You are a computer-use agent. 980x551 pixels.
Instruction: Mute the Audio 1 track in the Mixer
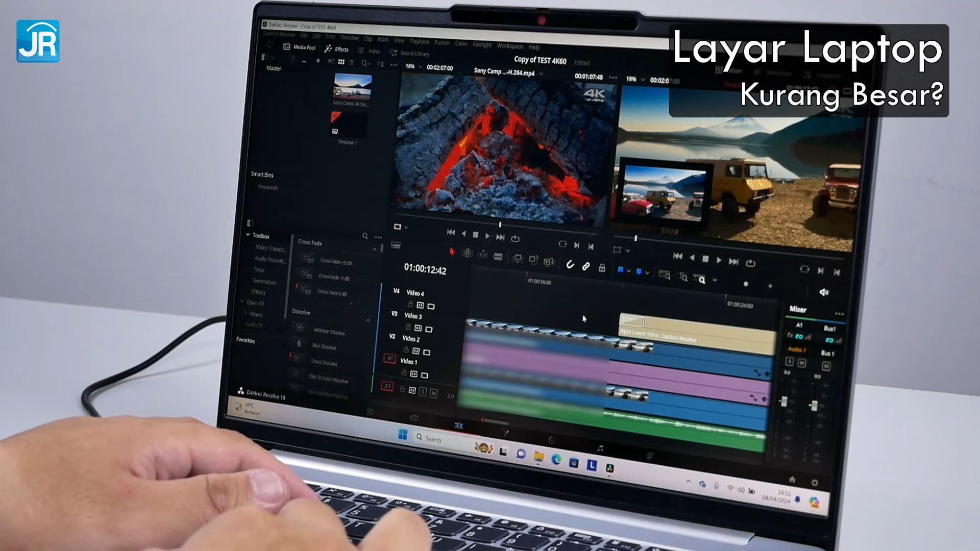coord(801,363)
